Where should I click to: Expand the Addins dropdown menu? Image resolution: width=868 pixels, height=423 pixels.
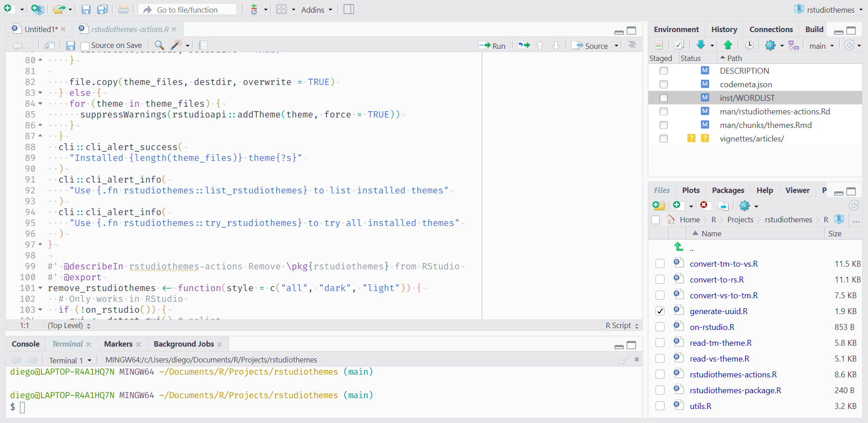tap(316, 9)
